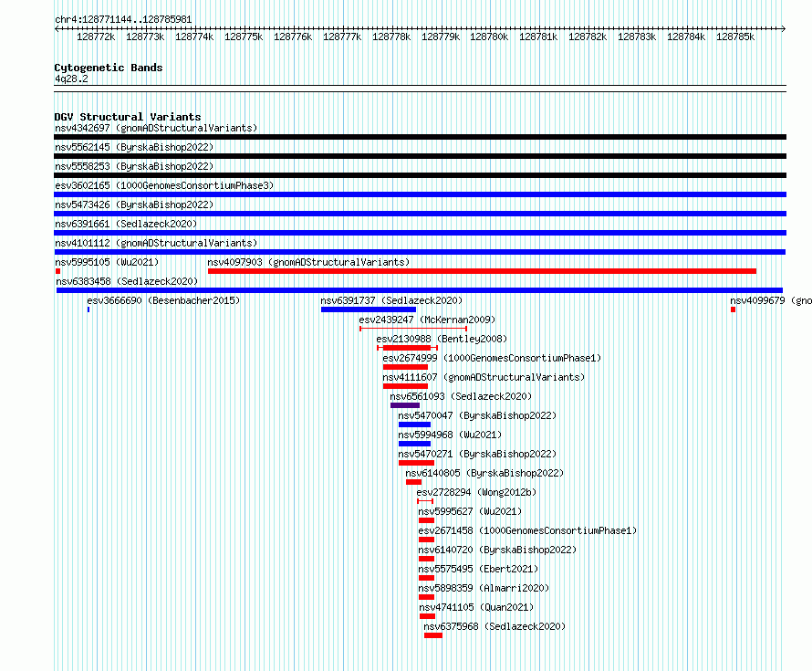Select the purple nsv6561093 bar
Viewport: 812px width, 671px height.
405,405
